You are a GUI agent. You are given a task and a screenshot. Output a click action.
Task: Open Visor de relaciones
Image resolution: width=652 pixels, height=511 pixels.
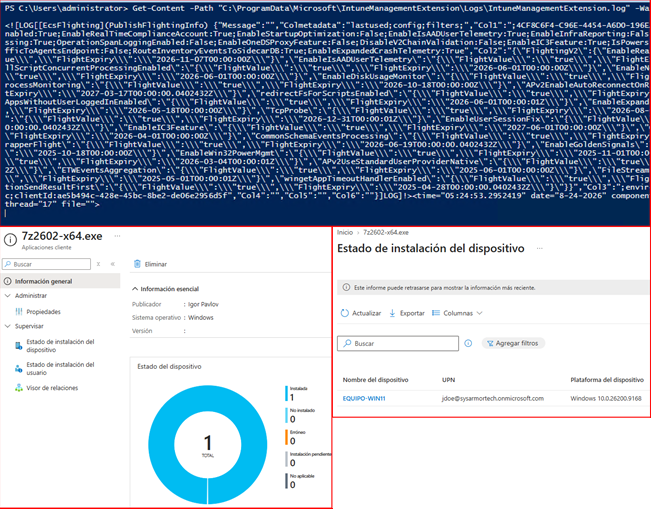[x=52, y=388]
